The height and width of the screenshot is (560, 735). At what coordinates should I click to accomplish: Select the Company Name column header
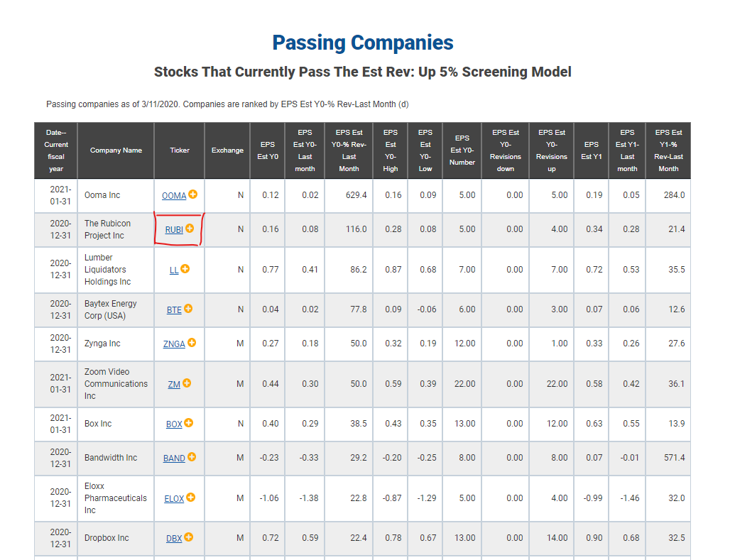coord(116,150)
